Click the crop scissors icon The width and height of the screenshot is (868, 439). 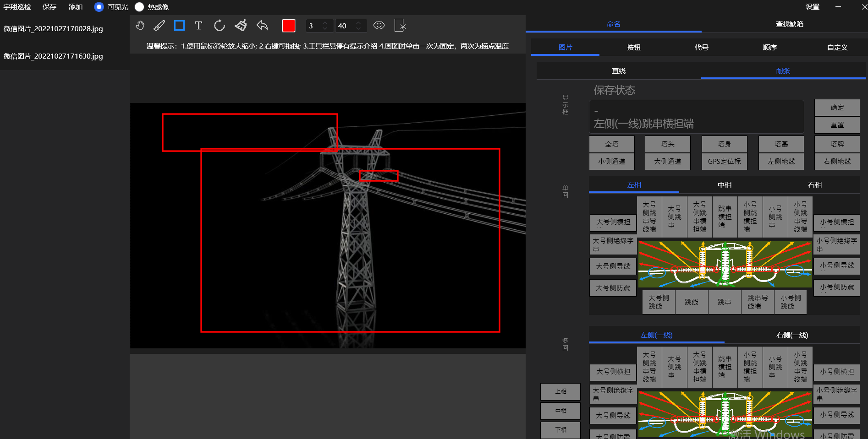click(x=400, y=26)
